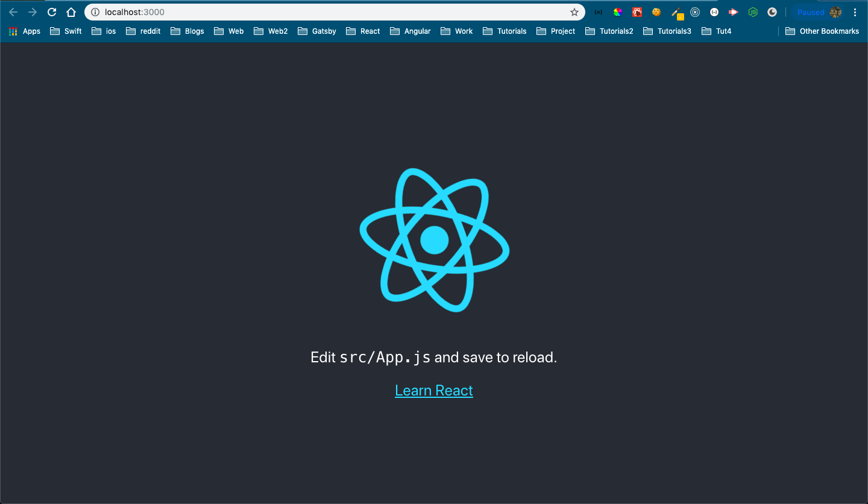Click the 'Edit src/App.js and save to reload.' text

point(434,358)
